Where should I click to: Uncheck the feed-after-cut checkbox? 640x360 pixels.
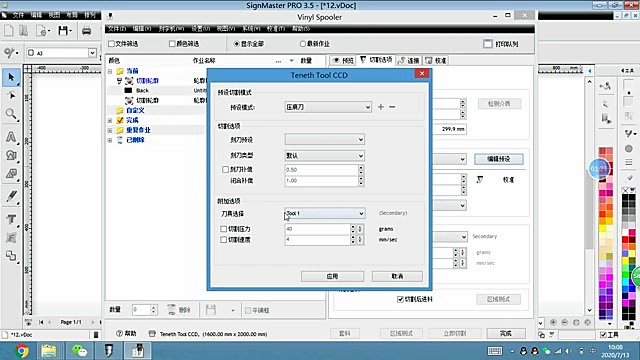400,299
